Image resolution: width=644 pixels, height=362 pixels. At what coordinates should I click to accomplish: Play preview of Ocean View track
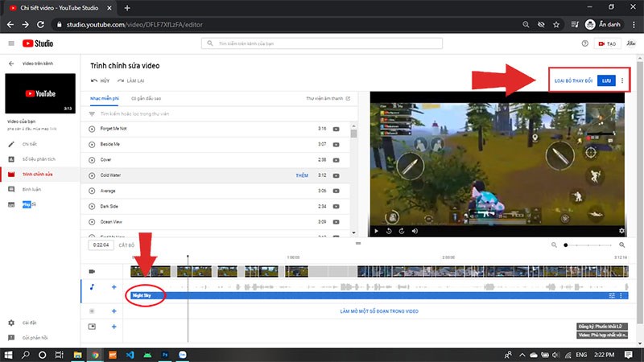point(92,222)
